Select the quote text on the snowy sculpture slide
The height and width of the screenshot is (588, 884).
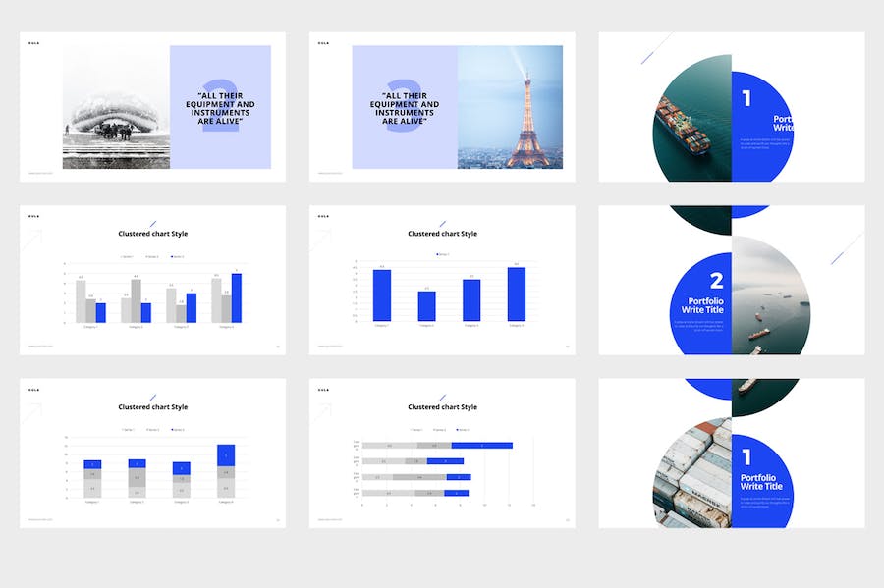(220, 108)
